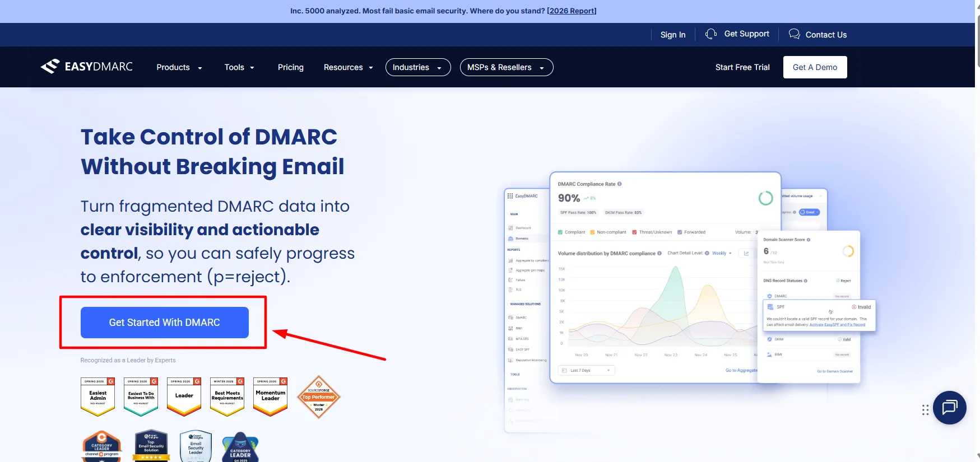
Task: Click Start Free Trial
Action: tap(742, 67)
